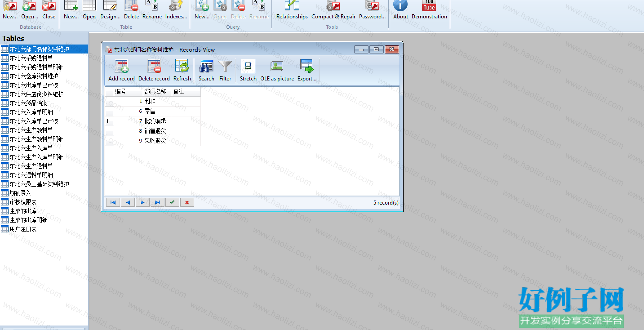
Task: Close the Records View window
Action: click(x=391, y=49)
